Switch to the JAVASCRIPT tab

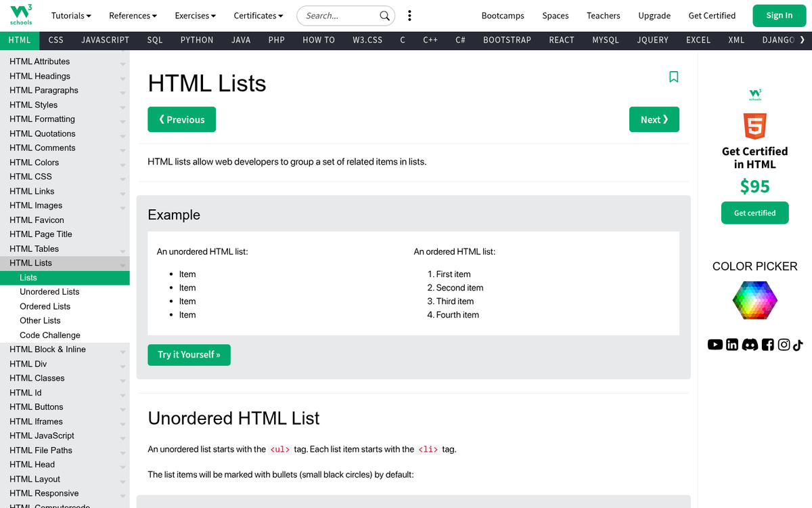click(106, 40)
